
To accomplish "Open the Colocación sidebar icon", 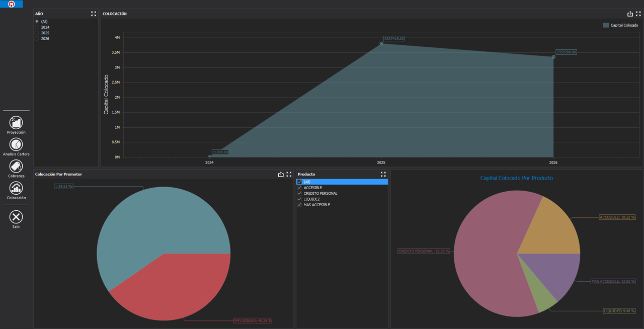I will click(x=16, y=188).
